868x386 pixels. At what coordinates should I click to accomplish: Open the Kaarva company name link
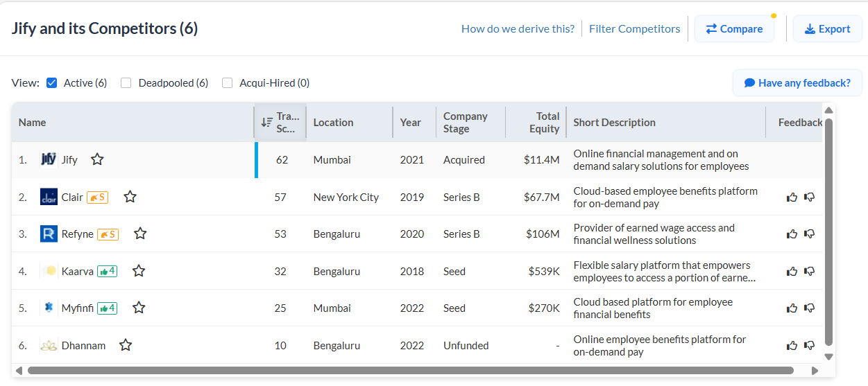(77, 271)
